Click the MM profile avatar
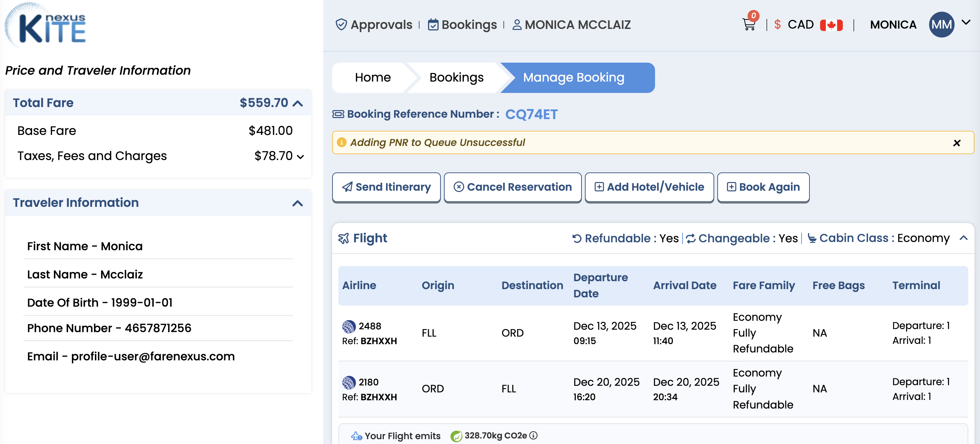The image size is (980, 444). click(x=941, y=25)
